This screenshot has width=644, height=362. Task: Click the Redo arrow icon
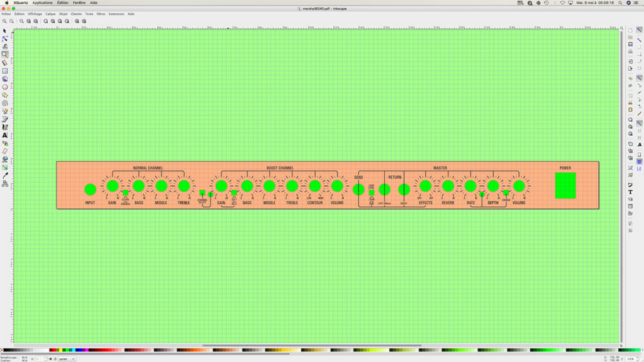pyautogui.click(x=630, y=85)
